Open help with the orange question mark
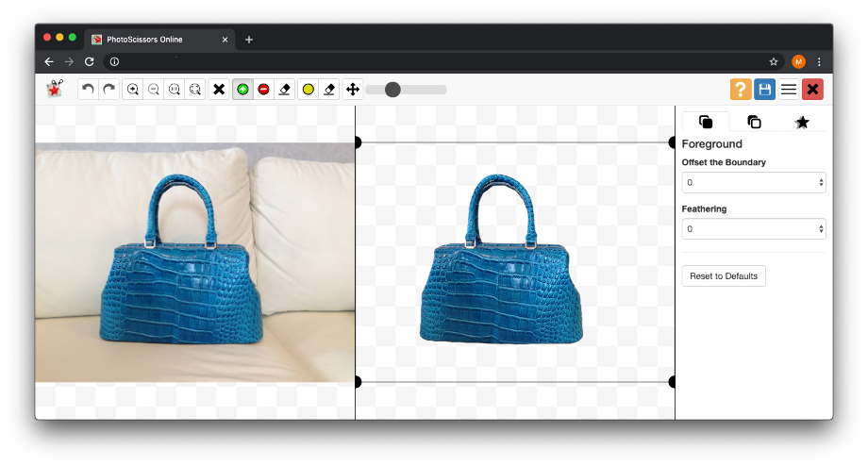 (741, 89)
